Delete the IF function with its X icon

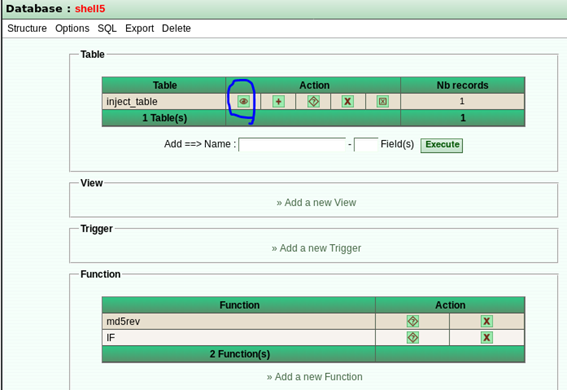point(487,338)
